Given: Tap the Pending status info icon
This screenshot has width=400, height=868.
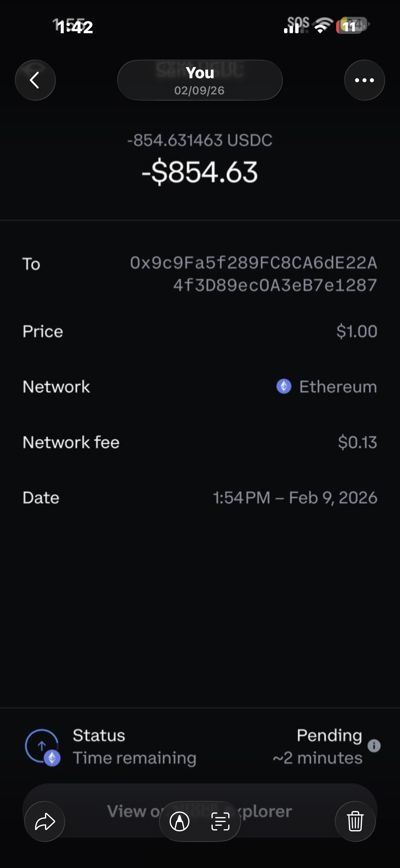Looking at the screenshot, I should tap(374, 746).
